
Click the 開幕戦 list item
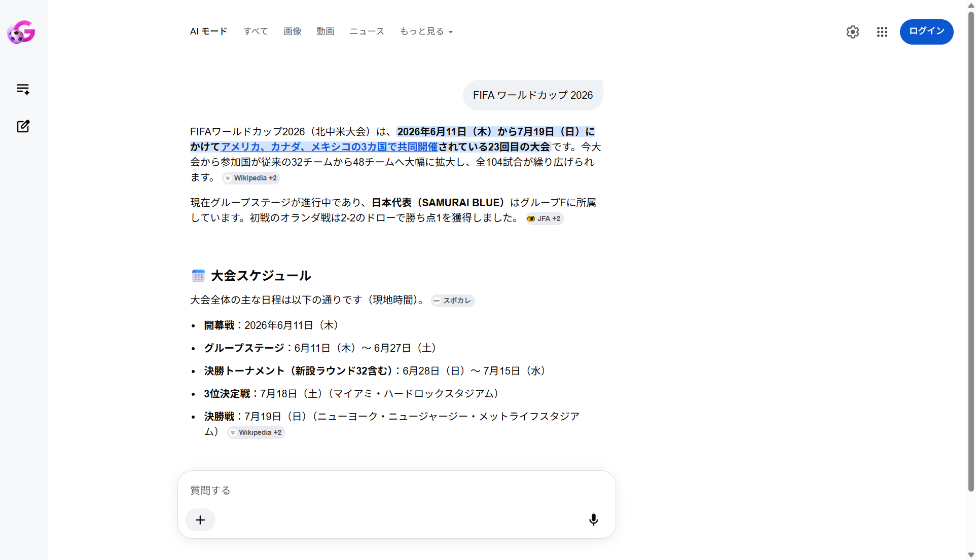click(x=271, y=325)
